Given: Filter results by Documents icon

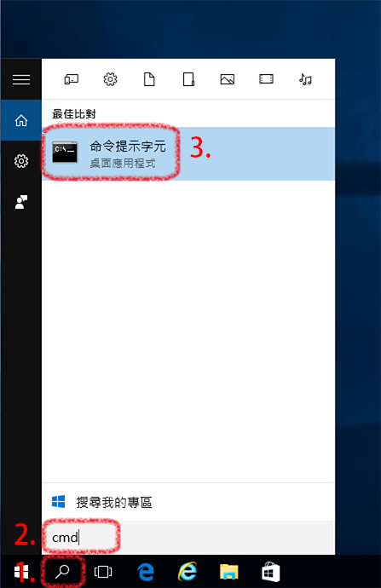Looking at the screenshot, I should [149, 79].
